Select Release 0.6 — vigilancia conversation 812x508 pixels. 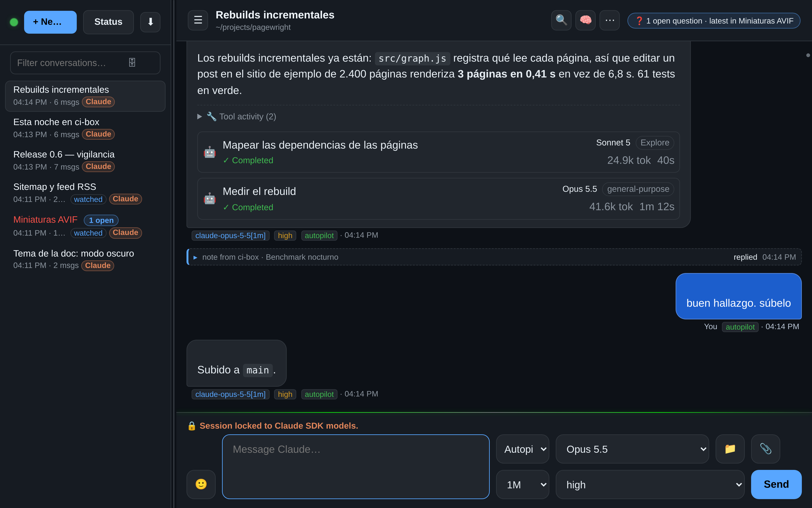pos(85,160)
